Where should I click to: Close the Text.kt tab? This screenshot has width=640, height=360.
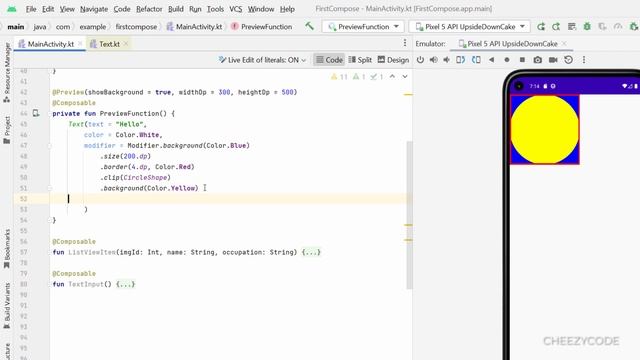click(x=126, y=44)
